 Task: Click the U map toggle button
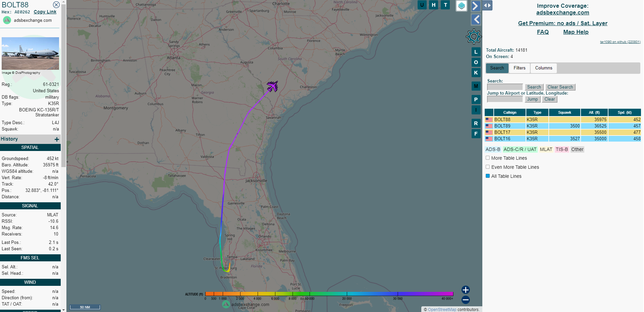422,5
